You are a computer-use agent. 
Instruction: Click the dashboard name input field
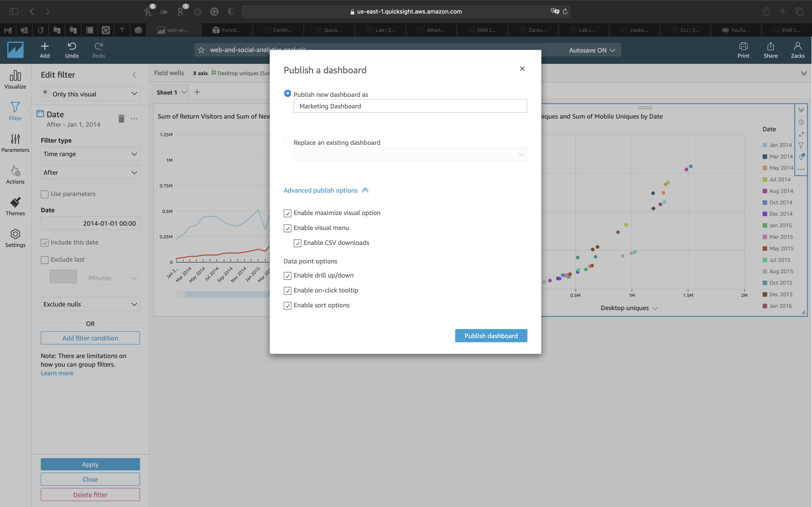[410, 106]
